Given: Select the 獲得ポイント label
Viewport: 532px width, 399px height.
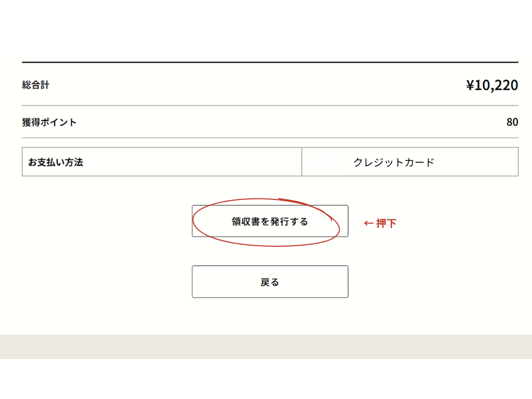Looking at the screenshot, I should 49,123.
